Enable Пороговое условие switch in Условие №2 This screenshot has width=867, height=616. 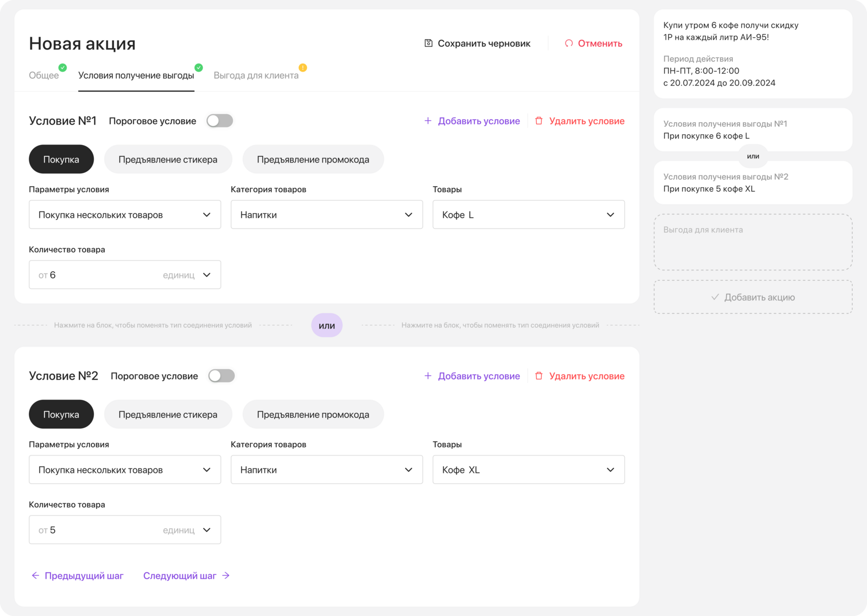pyautogui.click(x=222, y=376)
